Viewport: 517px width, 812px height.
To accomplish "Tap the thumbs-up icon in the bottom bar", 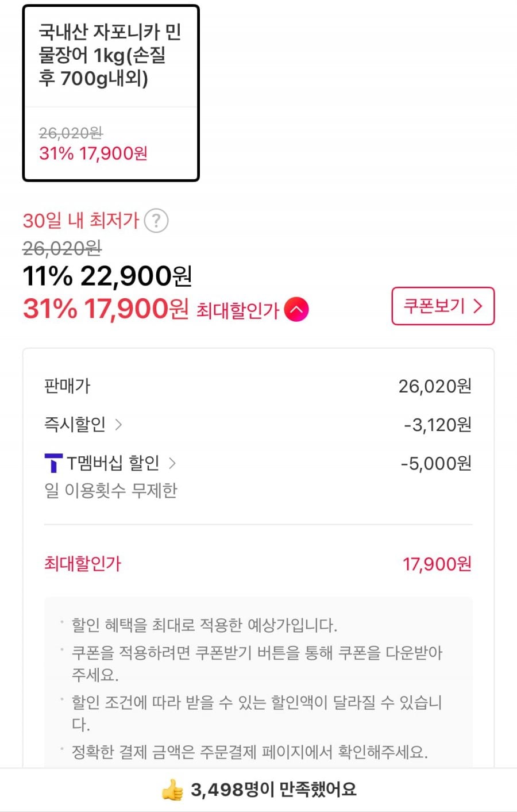I will 172,790.
